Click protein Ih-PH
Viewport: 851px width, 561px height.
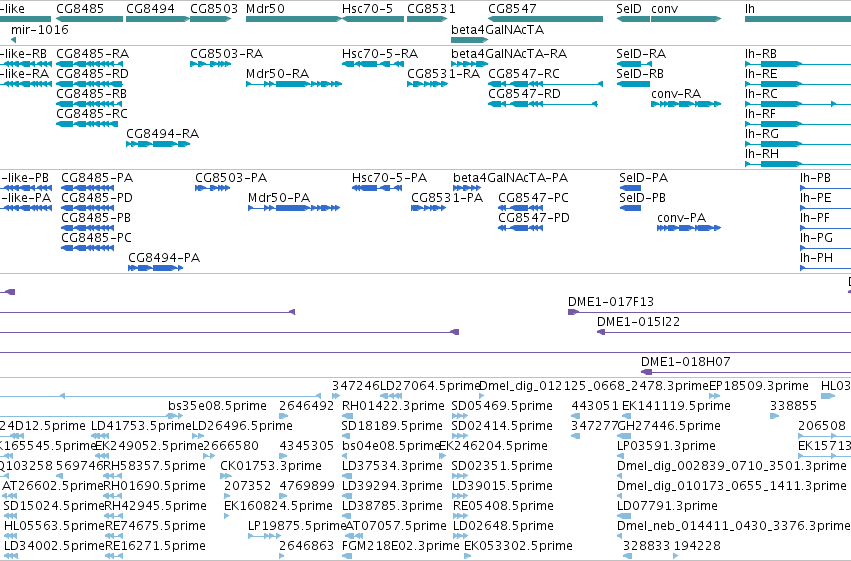[825, 269]
